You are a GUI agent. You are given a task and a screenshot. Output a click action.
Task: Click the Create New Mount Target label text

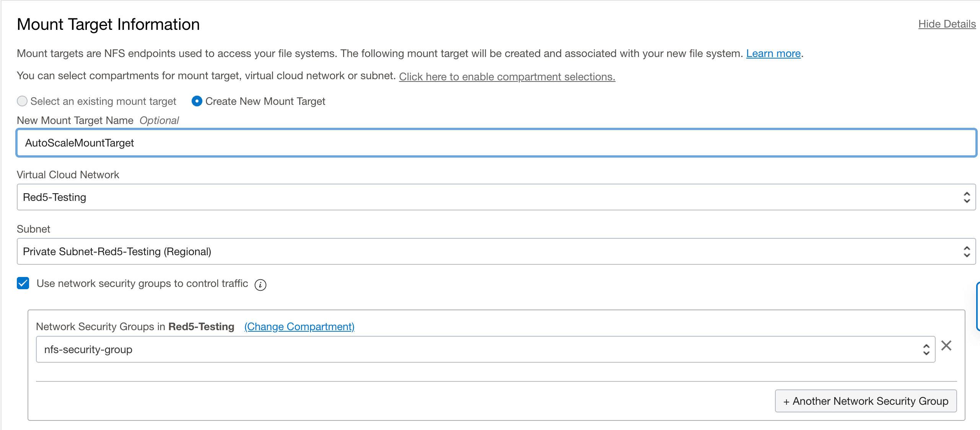(265, 101)
